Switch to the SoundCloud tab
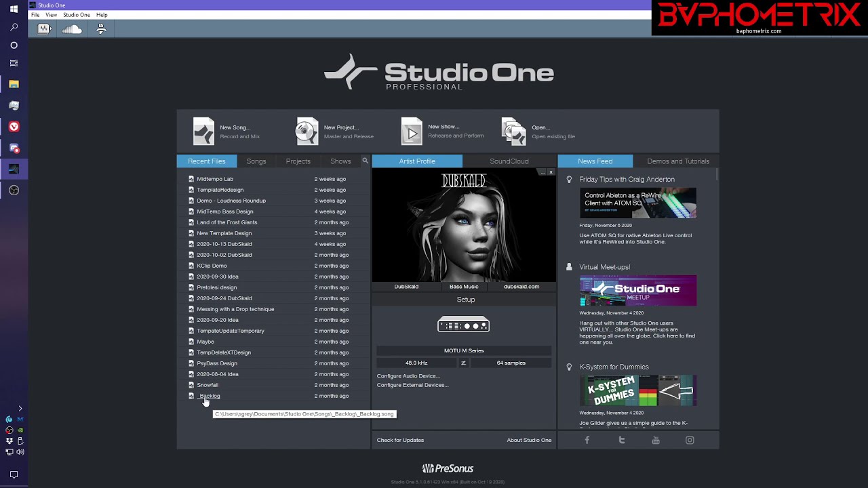Viewport: 868px width, 488px height. click(x=509, y=161)
